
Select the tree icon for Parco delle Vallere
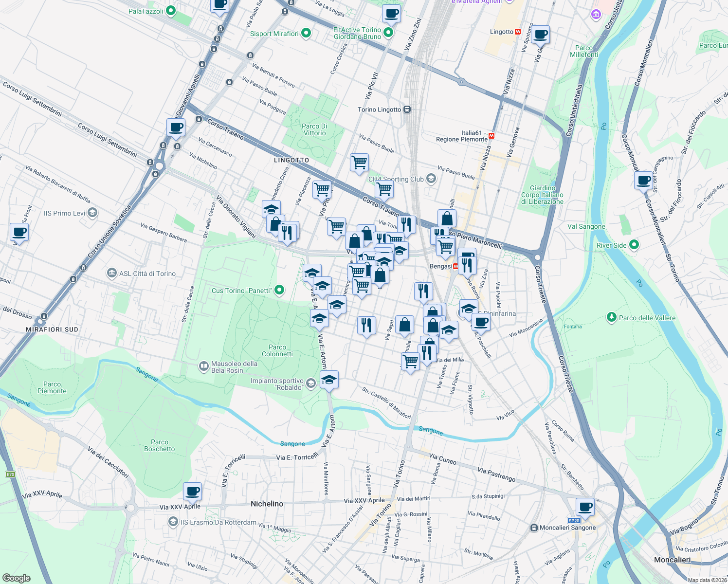[x=612, y=318]
